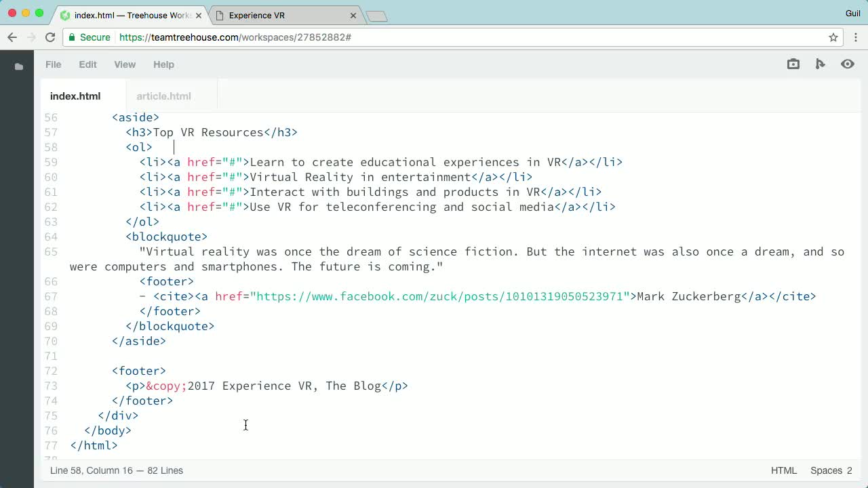868x488 pixels.
Task: Open the File menu
Action: (x=53, y=64)
